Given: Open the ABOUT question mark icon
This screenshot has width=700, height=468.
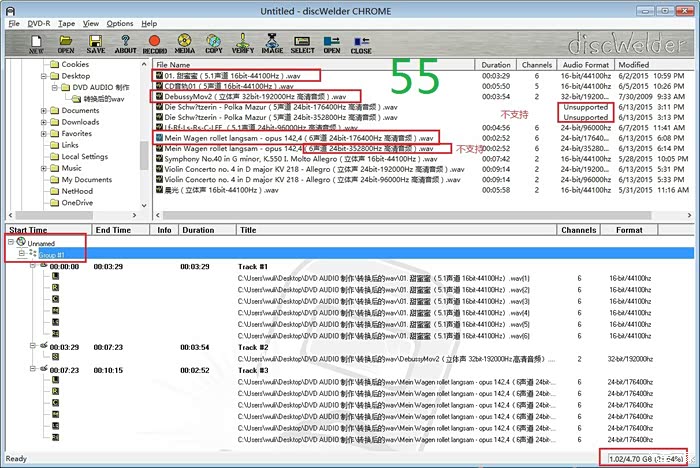Looking at the screenshot, I should (x=125, y=42).
